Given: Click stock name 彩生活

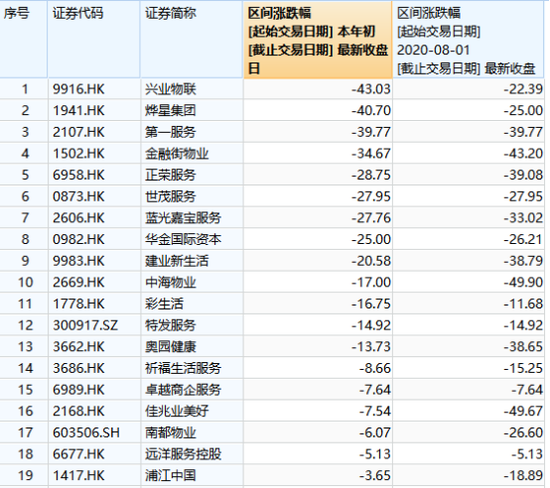Looking at the screenshot, I should (164, 304).
